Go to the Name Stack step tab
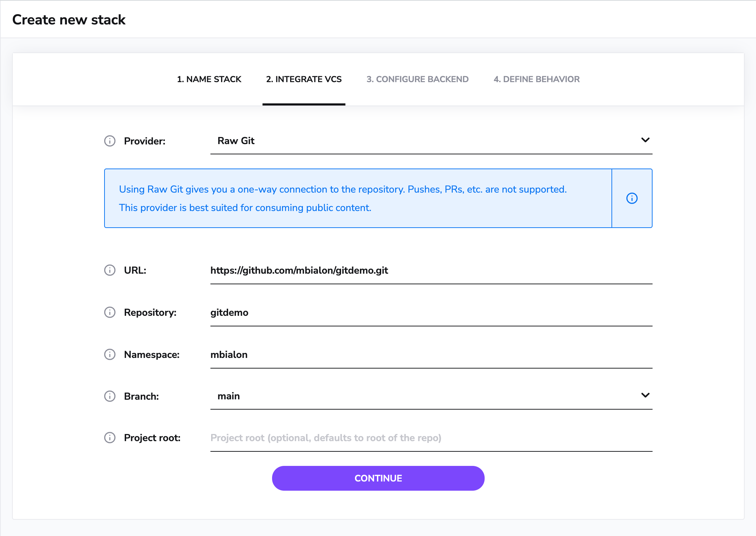The image size is (756, 536). tap(209, 79)
